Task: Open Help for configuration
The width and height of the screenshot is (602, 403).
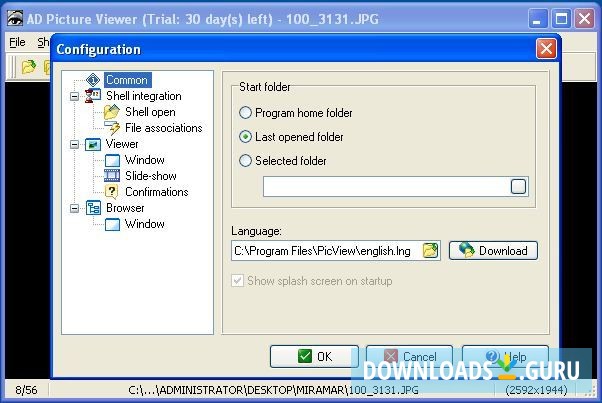Action: pyautogui.click(x=505, y=357)
